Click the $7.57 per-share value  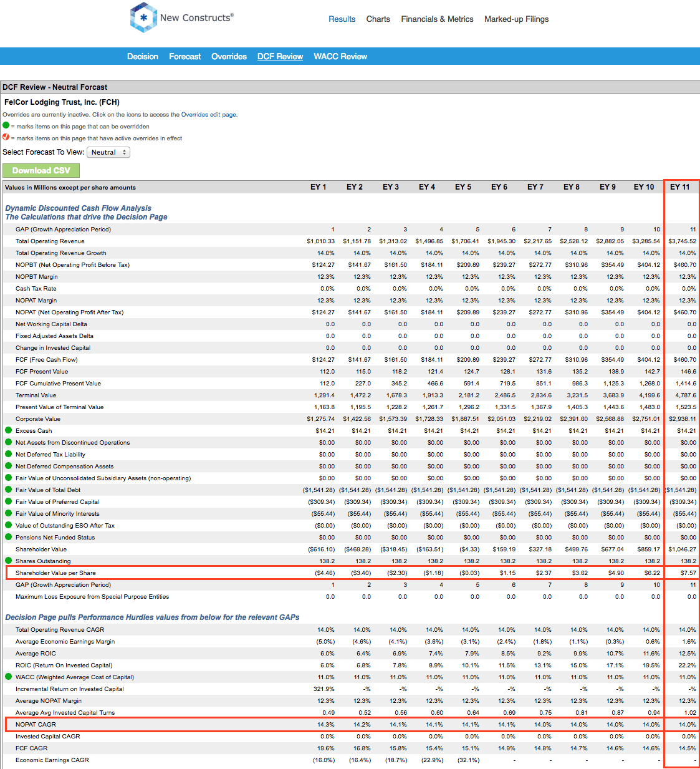pyautogui.click(x=689, y=573)
